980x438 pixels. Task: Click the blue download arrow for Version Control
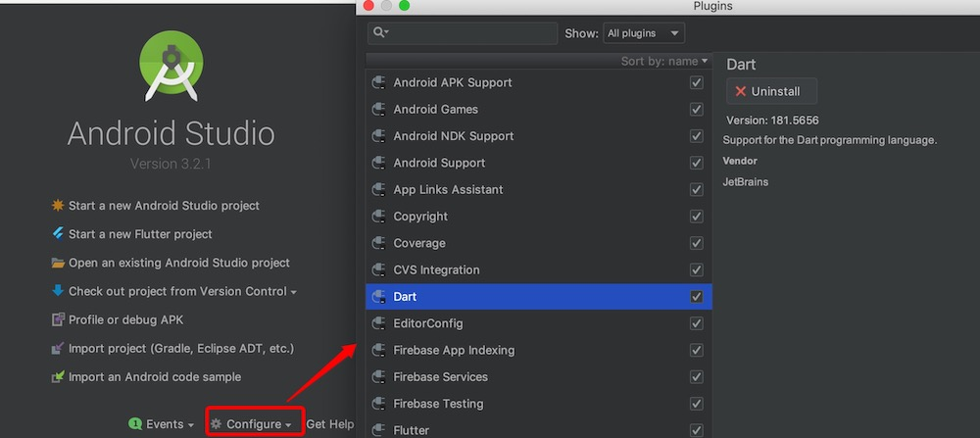pos(58,291)
